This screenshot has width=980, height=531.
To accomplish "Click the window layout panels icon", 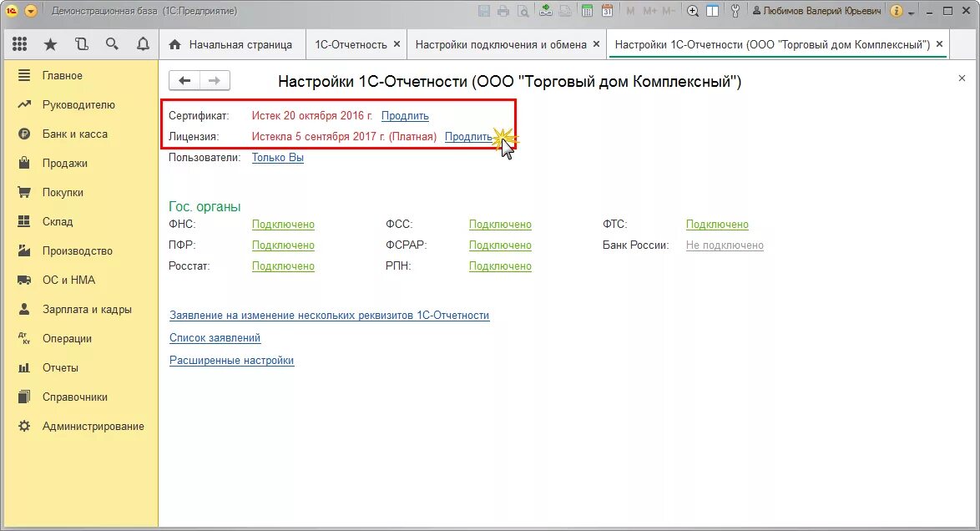I will click(712, 11).
